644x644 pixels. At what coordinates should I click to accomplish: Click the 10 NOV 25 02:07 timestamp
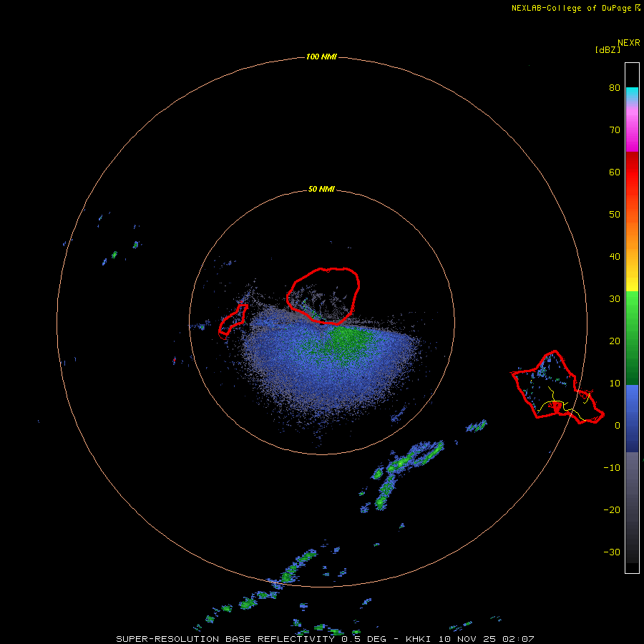click(487, 639)
